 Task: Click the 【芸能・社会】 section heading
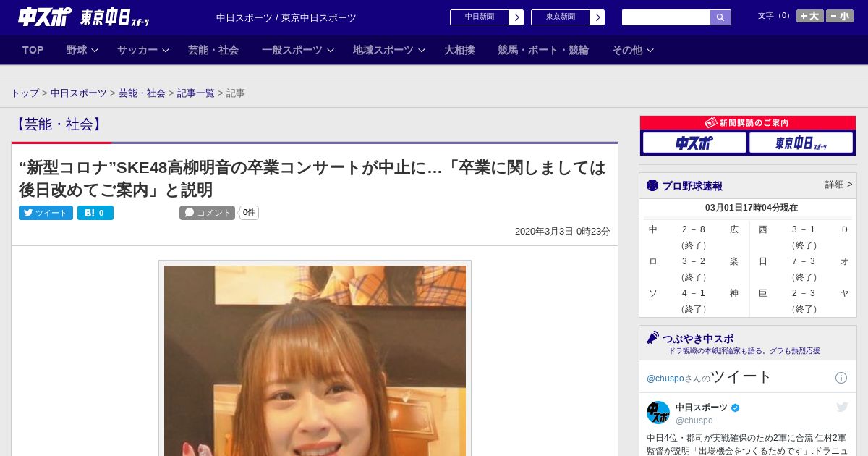59,124
